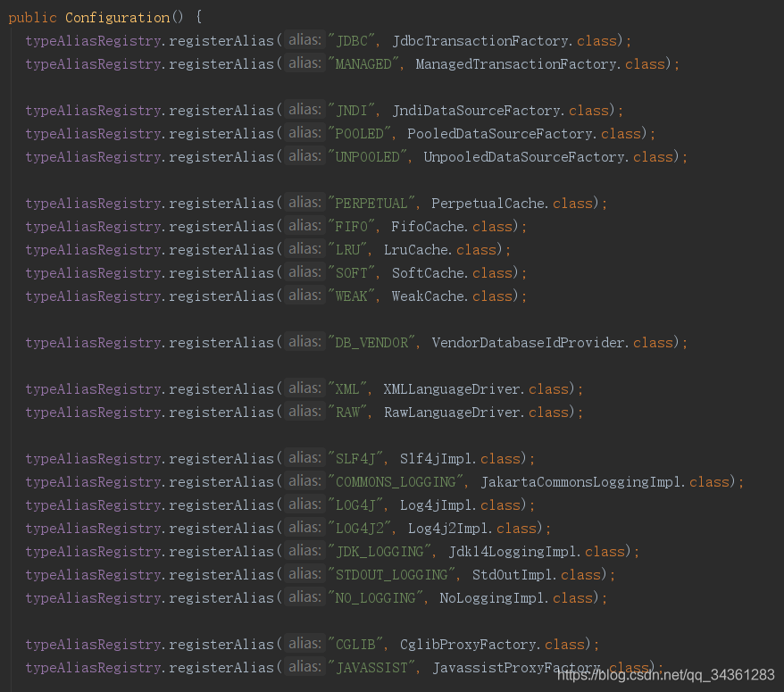Click registerAlias on the LRU line
Screen dimensions: 784x692
(221, 249)
